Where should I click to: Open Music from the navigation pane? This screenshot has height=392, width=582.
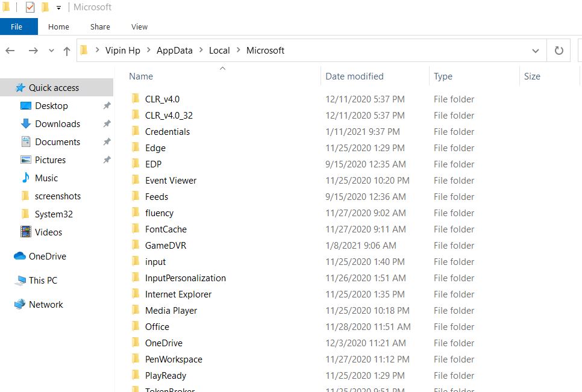point(46,178)
